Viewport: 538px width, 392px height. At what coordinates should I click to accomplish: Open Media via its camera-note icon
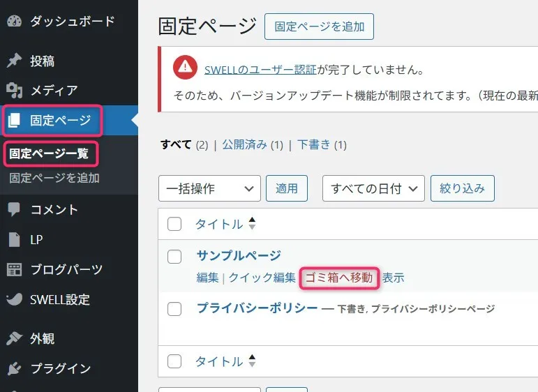tap(14, 90)
